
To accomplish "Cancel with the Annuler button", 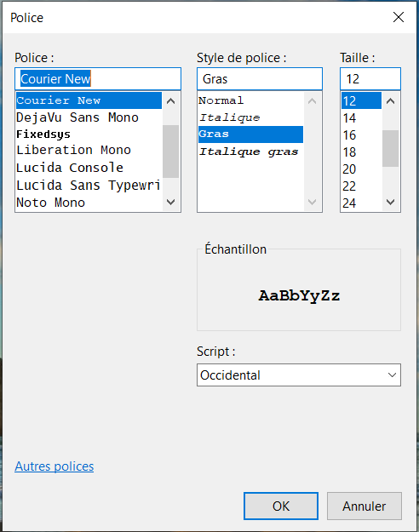I will point(364,506).
